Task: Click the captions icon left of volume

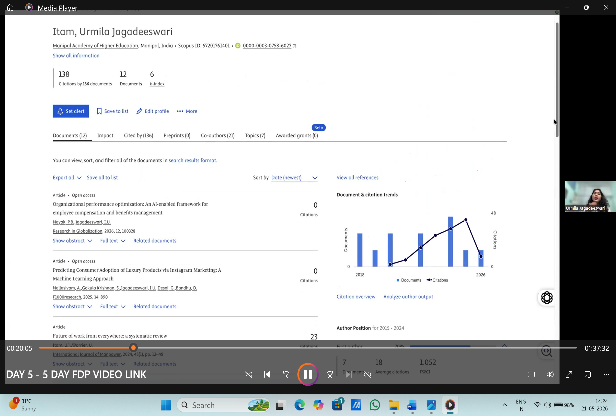Action: click(532, 375)
